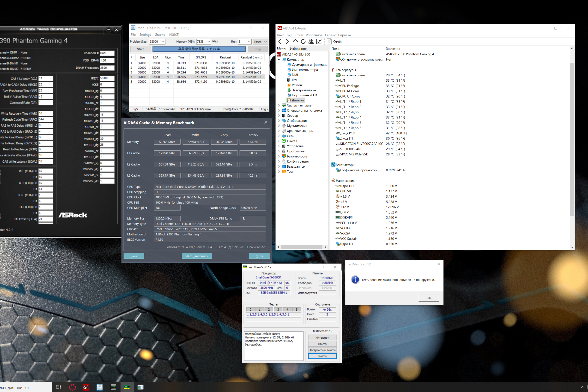This screenshot has width=588, height=392.
Task: Open the TestMem5 taskbar icon
Action: pos(127,387)
